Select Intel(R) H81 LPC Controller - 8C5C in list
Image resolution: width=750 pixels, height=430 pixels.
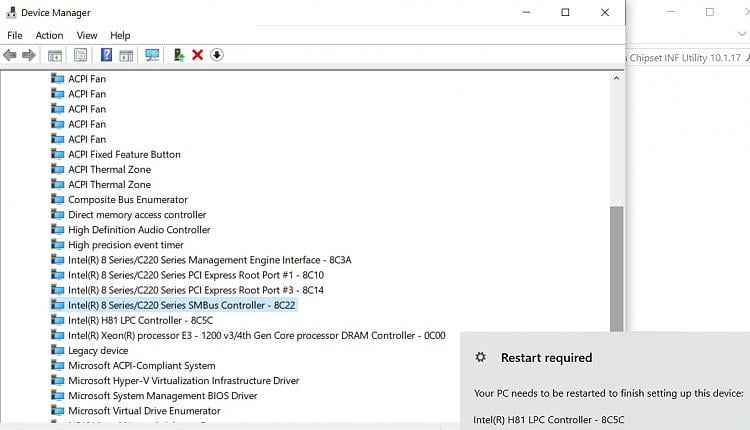[141, 320]
